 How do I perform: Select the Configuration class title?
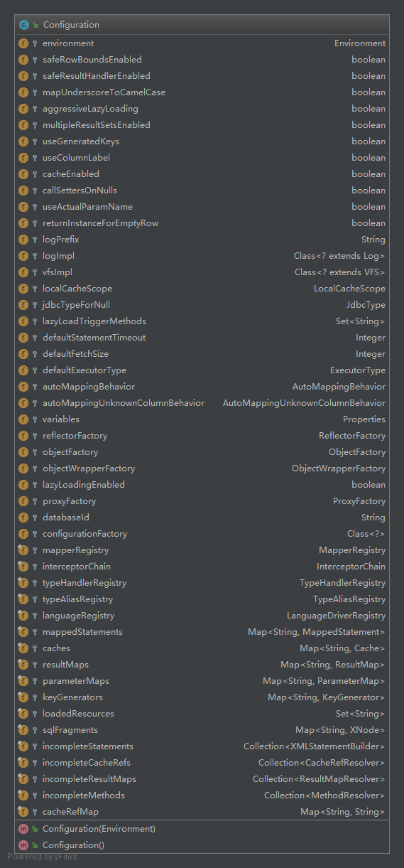click(x=71, y=25)
